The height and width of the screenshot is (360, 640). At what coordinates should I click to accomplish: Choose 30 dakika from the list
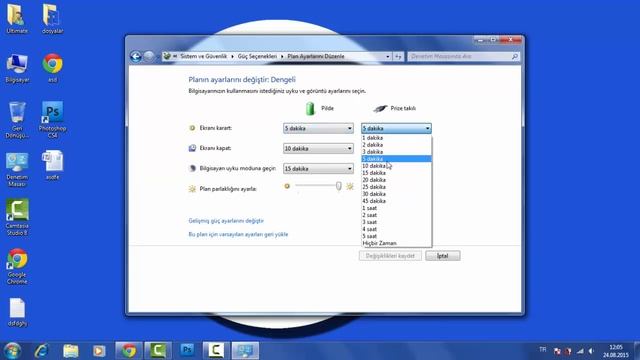pos(396,194)
